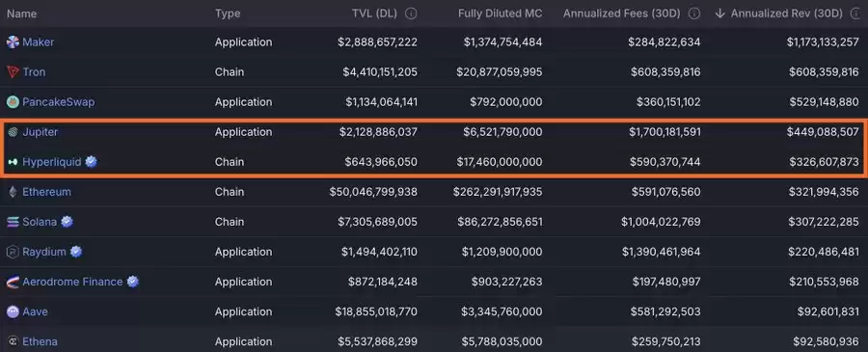The width and height of the screenshot is (868, 352).
Task: Open the TVL (DL) info tooltip icon
Action: click(411, 14)
